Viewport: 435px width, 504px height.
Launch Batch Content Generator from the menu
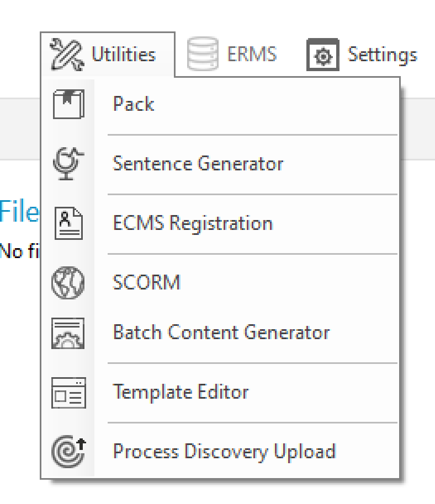(221, 333)
